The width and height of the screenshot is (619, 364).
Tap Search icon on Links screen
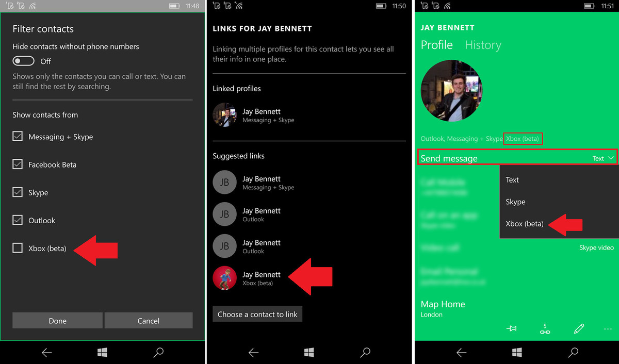tap(365, 353)
